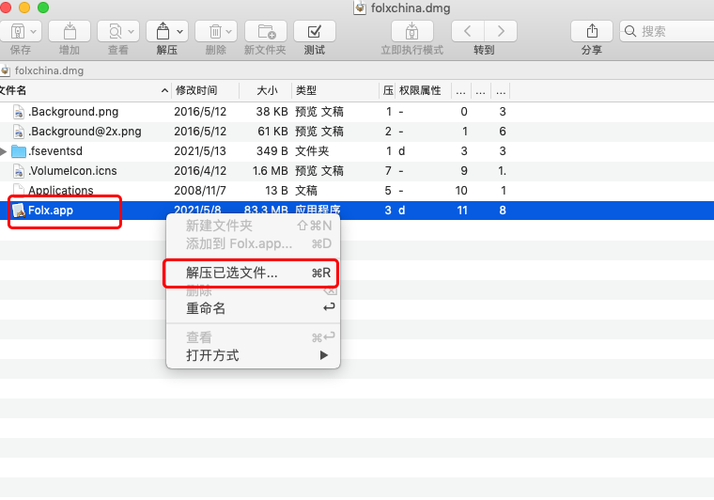This screenshot has height=500, width=714.
Task: Click the search (搜索) input field
Action: pyautogui.click(x=668, y=31)
